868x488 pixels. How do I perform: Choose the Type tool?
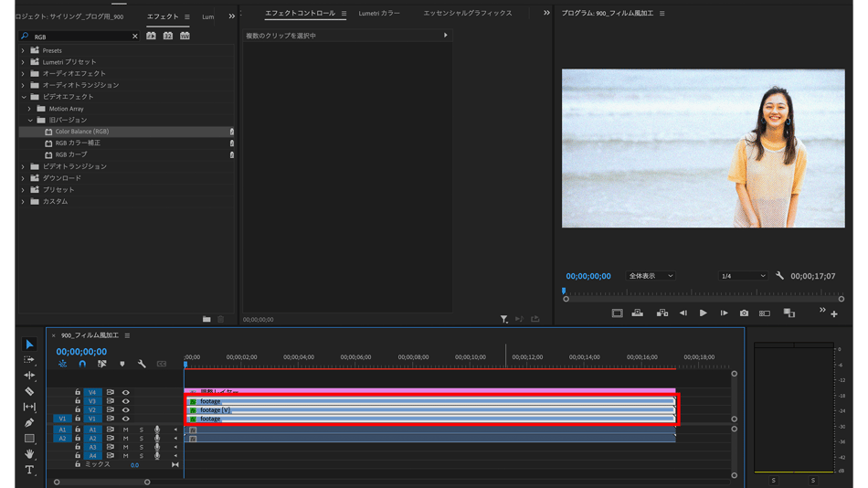[29, 470]
